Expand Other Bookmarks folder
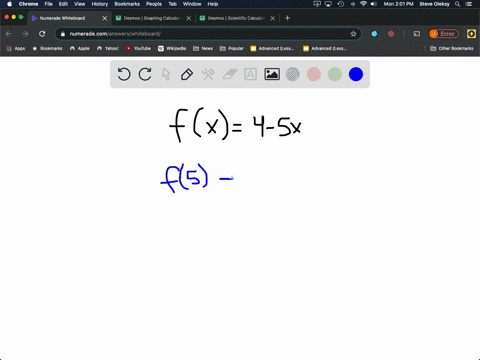This screenshot has height=360, width=480. click(452, 48)
